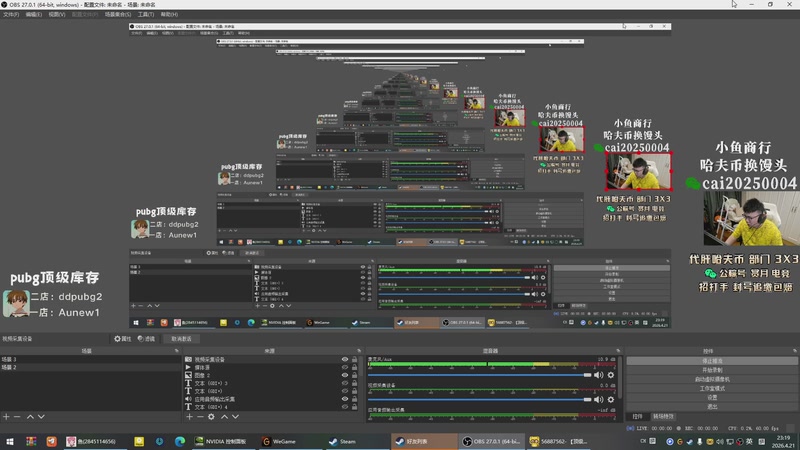Select 场景 2 in the scenes list

(90, 367)
